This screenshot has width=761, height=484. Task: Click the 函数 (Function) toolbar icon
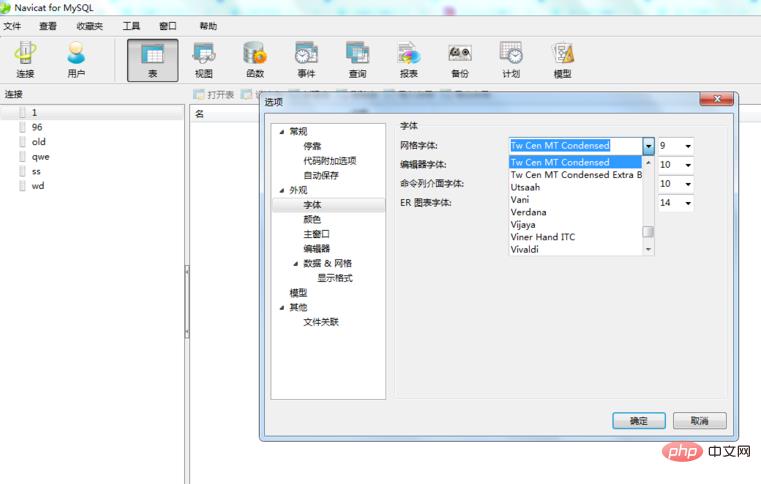(255, 60)
